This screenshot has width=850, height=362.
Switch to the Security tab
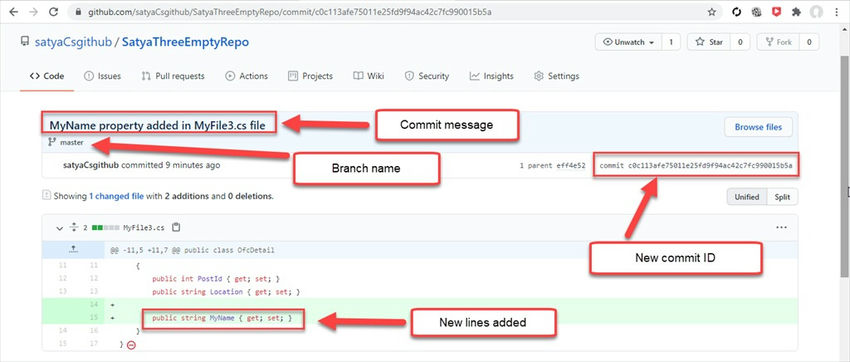pyautogui.click(x=427, y=76)
